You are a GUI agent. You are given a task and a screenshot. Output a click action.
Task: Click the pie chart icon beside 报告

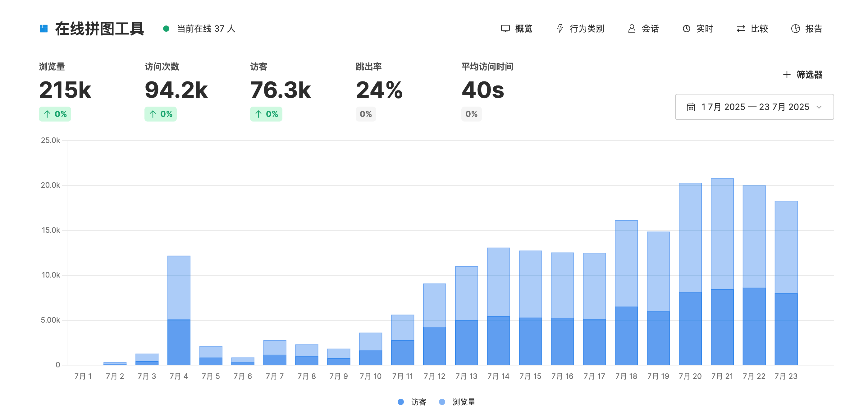(795, 29)
